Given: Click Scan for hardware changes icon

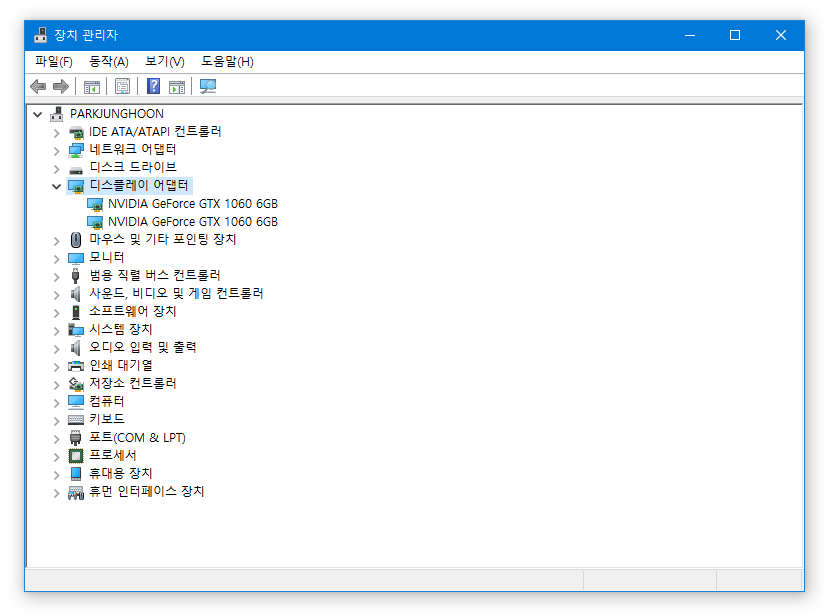Looking at the screenshot, I should click(x=208, y=86).
